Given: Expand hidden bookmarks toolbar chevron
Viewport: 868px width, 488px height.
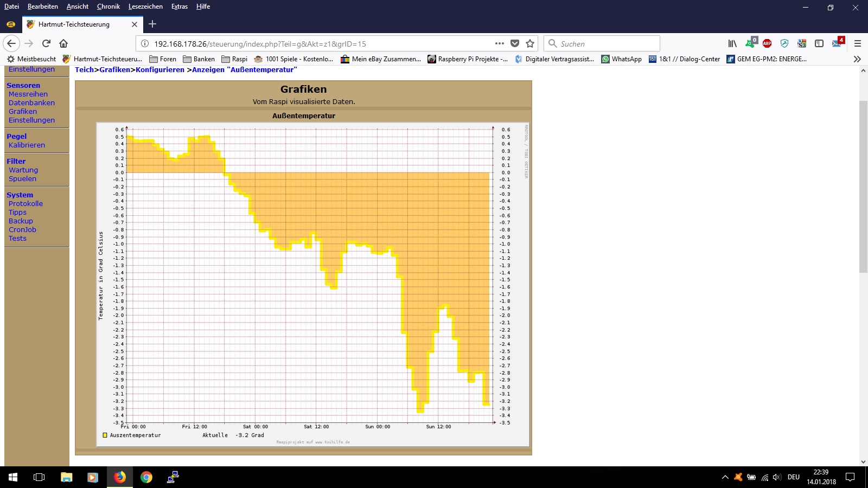Looking at the screenshot, I should pyautogui.click(x=857, y=59).
